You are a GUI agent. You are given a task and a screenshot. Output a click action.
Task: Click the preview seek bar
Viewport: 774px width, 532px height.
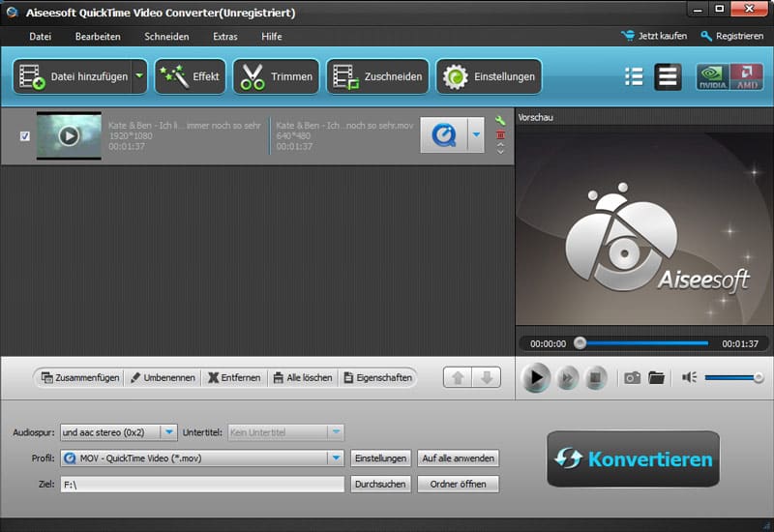click(x=643, y=343)
